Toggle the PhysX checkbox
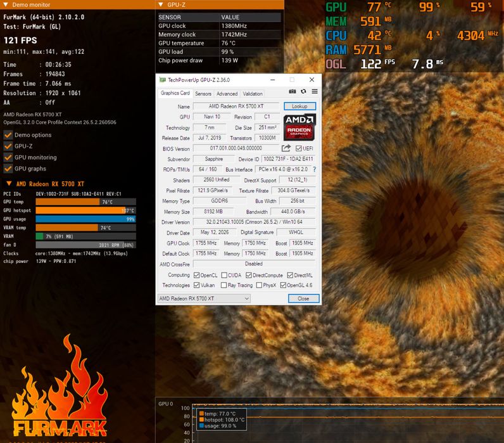The width and height of the screenshot is (504, 443). point(259,285)
